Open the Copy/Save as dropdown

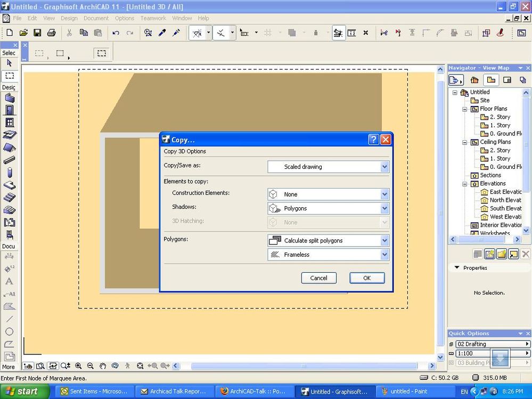pos(328,167)
